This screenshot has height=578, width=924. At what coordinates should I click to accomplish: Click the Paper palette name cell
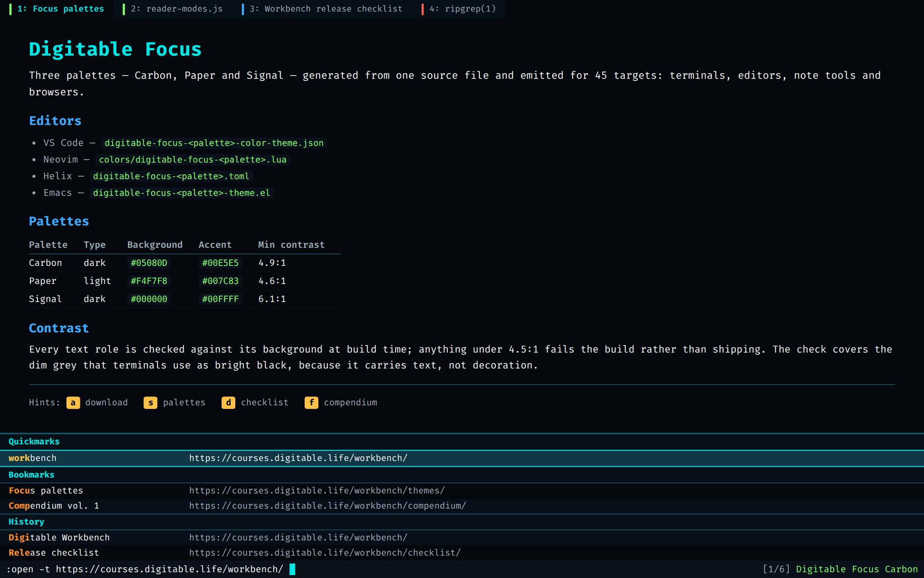pos(43,281)
